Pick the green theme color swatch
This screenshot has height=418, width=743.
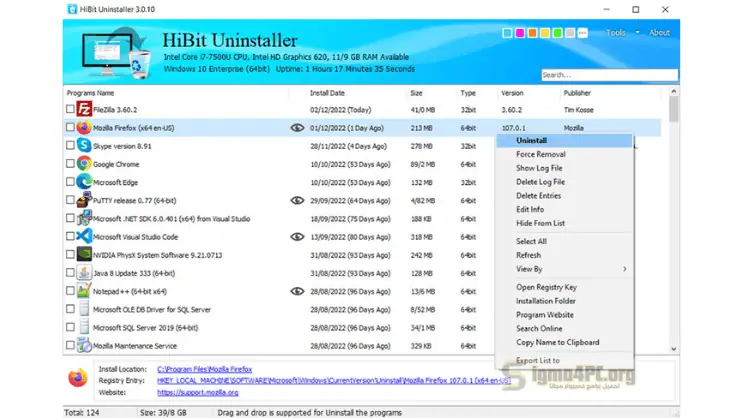point(557,33)
